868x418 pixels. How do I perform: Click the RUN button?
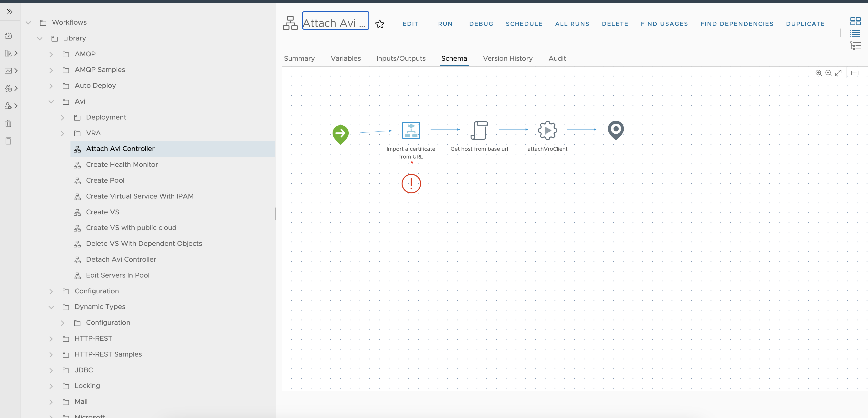tap(445, 24)
